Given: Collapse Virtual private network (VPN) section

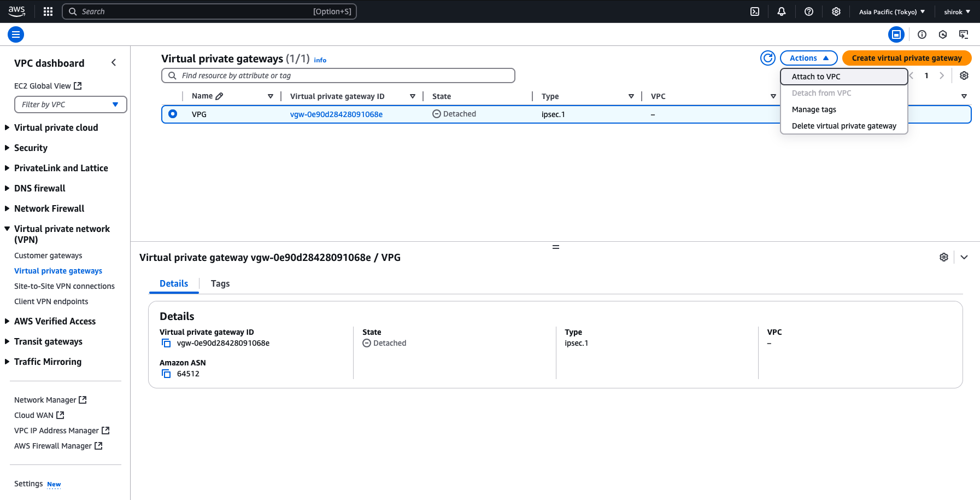Looking at the screenshot, I should [7, 229].
